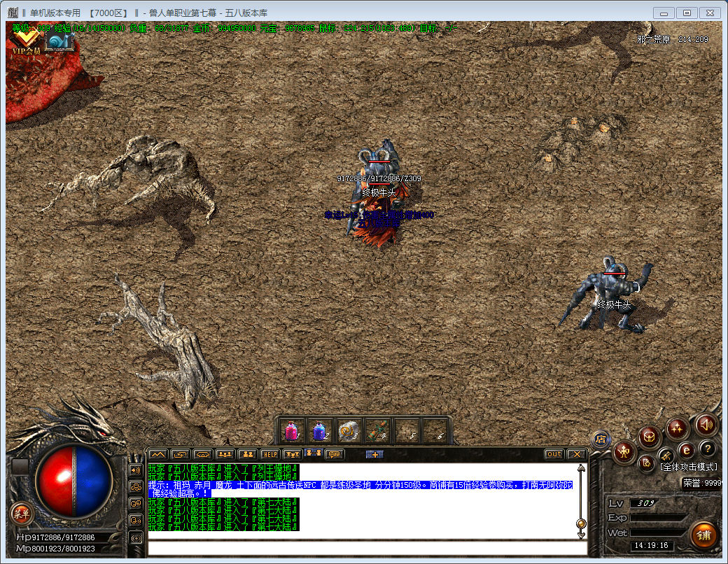Click the green top status text line
The height and width of the screenshot is (564, 728).
(x=234, y=28)
